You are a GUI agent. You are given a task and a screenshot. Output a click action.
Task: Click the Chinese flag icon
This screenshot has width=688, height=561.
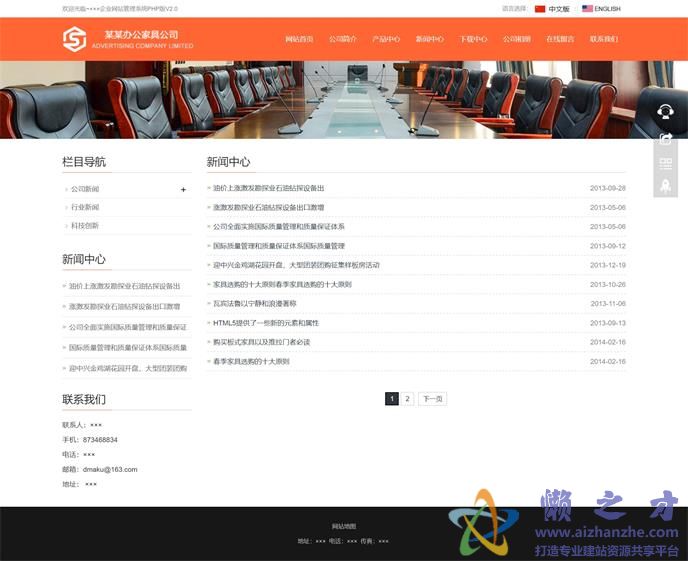tap(540, 9)
